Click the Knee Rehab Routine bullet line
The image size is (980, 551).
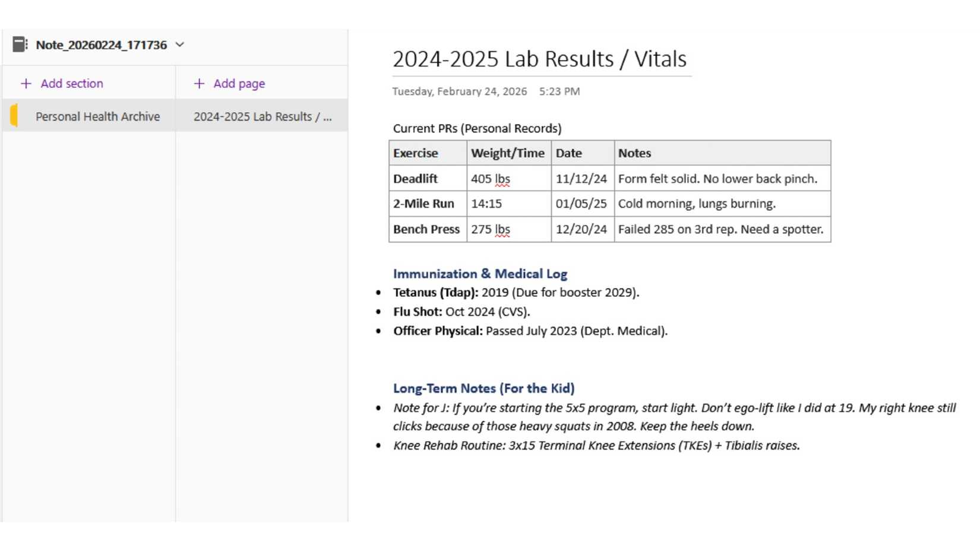pos(596,445)
